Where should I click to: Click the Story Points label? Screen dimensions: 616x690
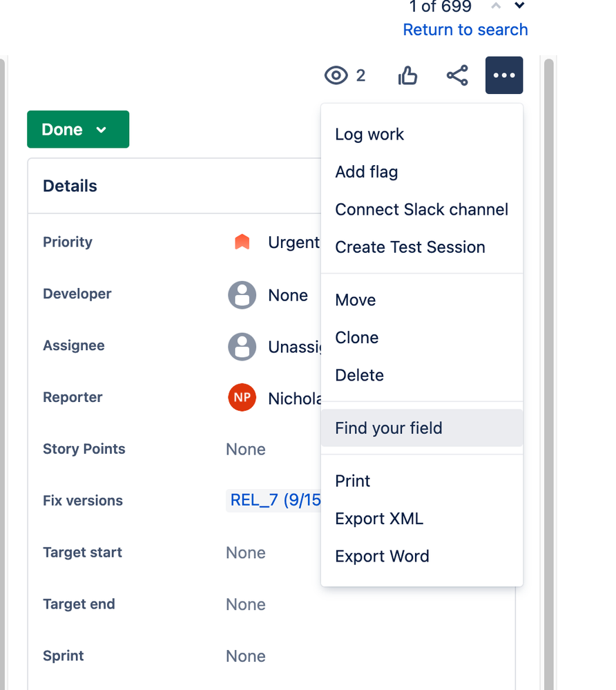tap(84, 449)
